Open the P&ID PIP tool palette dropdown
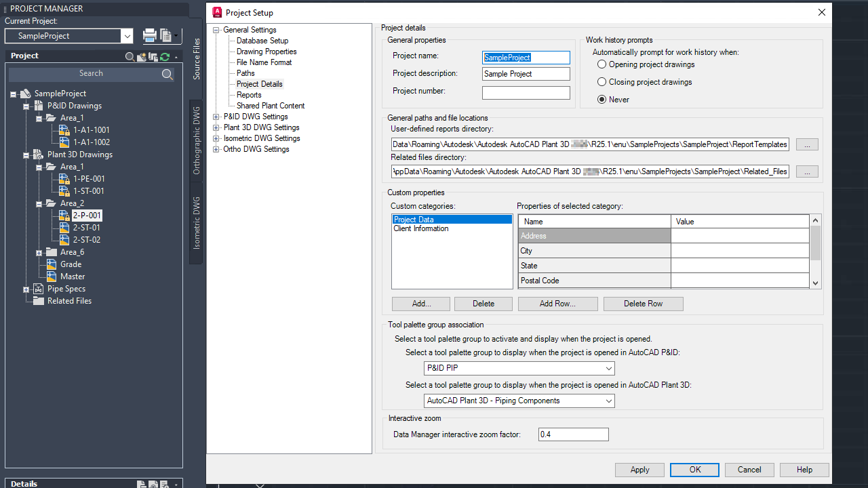This screenshot has width=868, height=488. pos(608,368)
